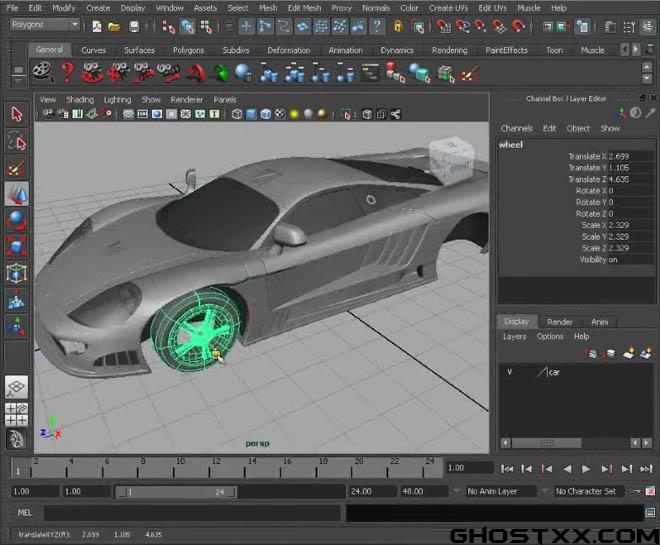Screen dimensions: 660x545
Task: Toggle select by hierarchy mode
Action: (168, 27)
